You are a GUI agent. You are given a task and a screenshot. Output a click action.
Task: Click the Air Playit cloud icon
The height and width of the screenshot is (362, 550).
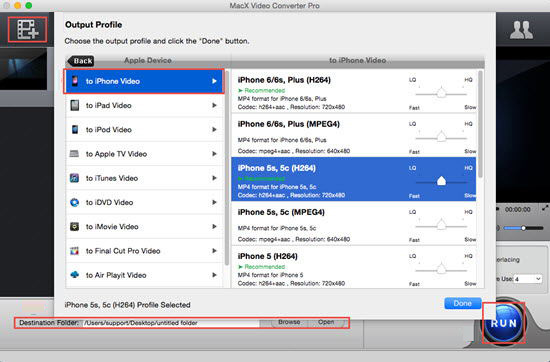point(74,275)
